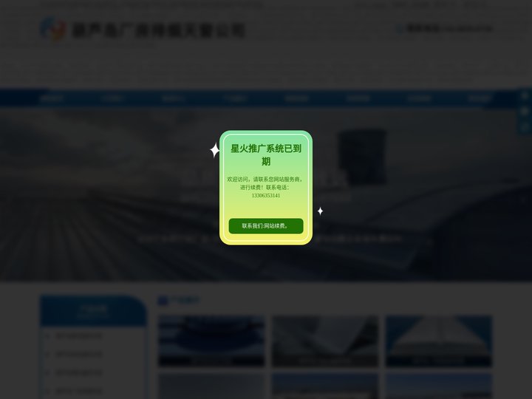The width and height of the screenshot is (532, 399).
Task: Click the line 进行续费！联系电话：
Action: pyautogui.click(x=266, y=187)
